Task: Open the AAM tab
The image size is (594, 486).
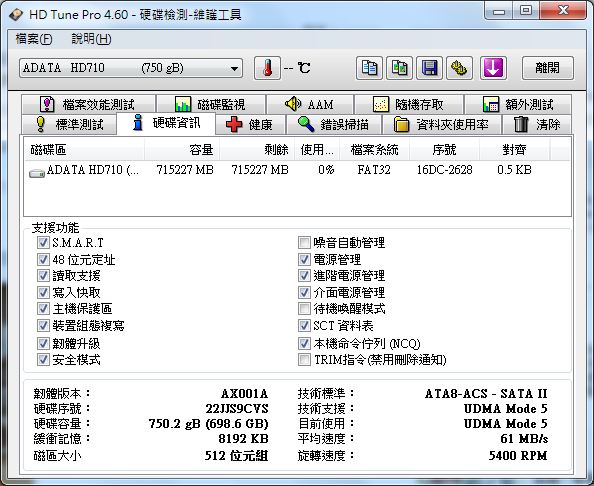Action: 310,104
